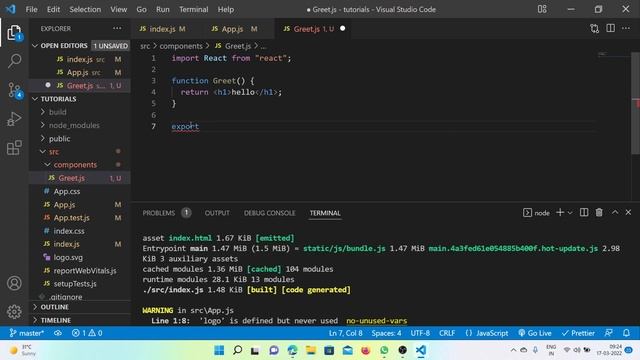Viewport: 640px width, 360px height.
Task: Open the Extensions view
Action: tap(14, 147)
